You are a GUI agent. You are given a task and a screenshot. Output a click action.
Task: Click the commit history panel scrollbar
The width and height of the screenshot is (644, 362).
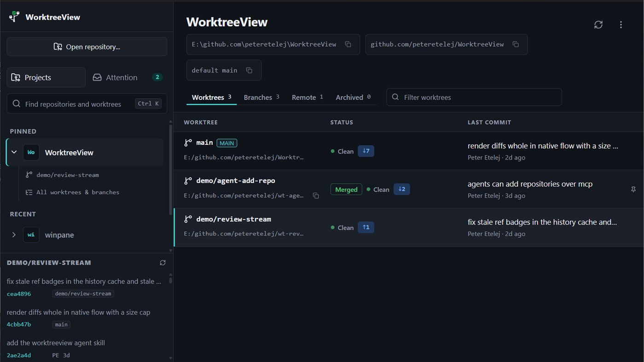(x=171, y=280)
